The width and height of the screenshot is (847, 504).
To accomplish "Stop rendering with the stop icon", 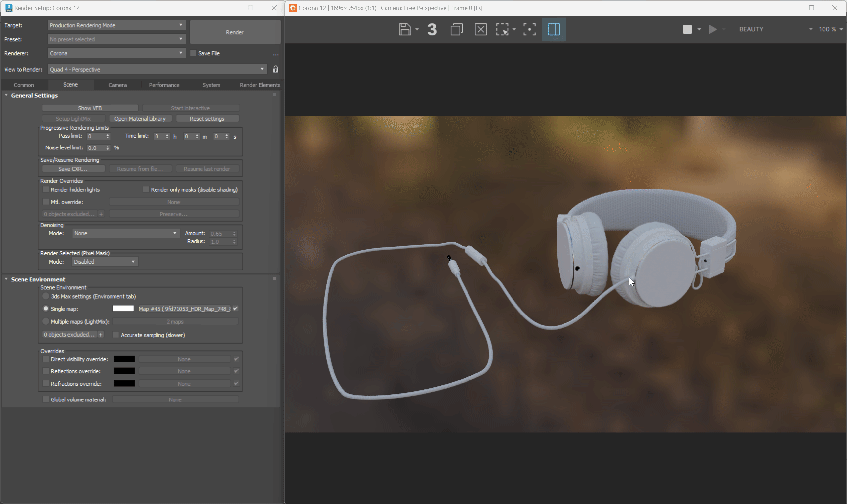I will (x=687, y=29).
